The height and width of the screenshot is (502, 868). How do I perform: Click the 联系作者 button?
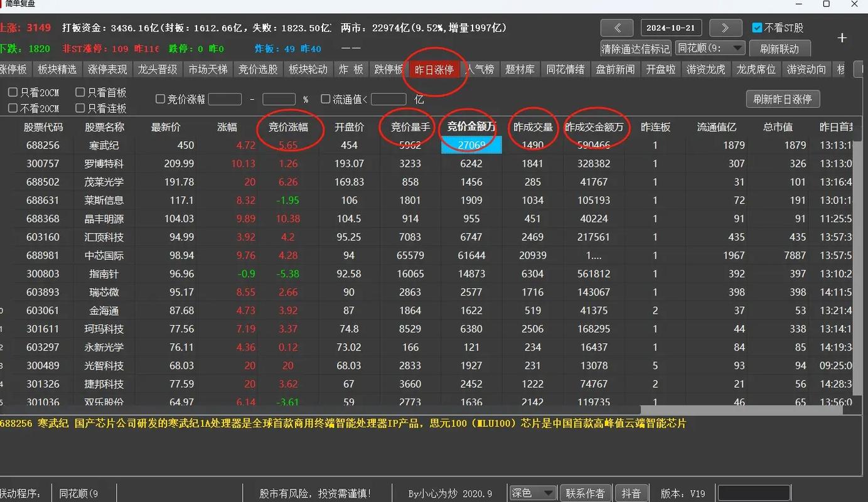(586, 493)
